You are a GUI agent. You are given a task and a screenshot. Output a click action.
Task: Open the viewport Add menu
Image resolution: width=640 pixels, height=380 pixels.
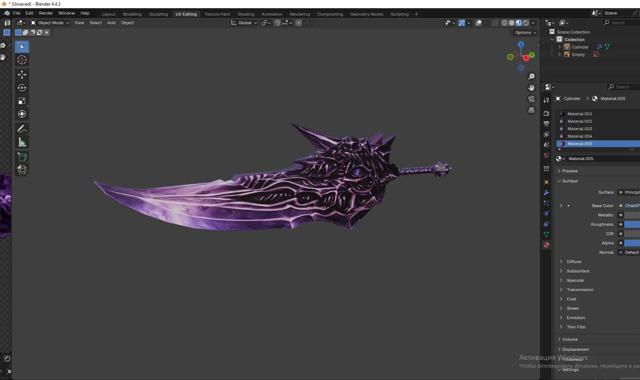[111, 23]
